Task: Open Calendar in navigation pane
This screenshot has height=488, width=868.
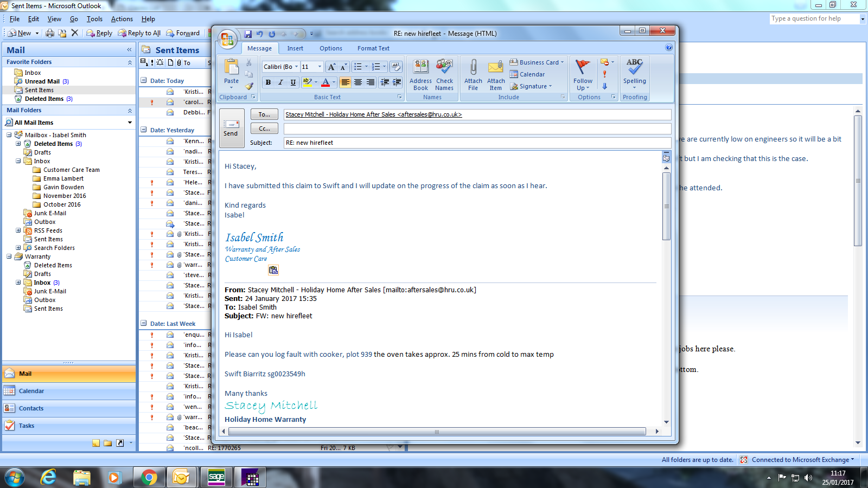Action: click(x=69, y=391)
